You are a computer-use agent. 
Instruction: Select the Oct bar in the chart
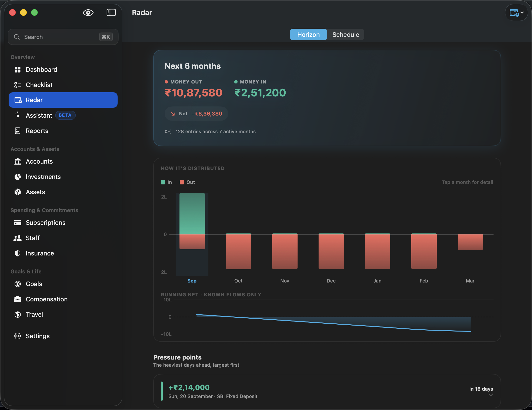coord(238,251)
